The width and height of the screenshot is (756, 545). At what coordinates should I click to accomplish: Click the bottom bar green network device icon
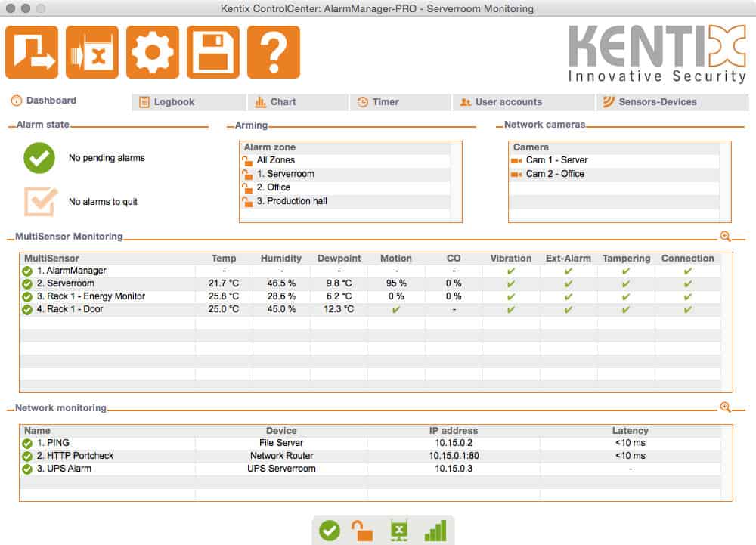coord(398,531)
